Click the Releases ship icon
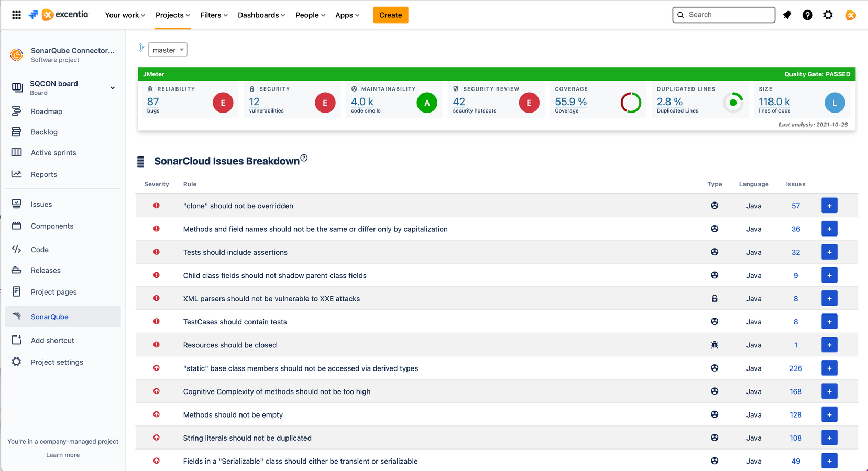Image resolution: width=868 pixels, height=471 pixels. (x=17, y=270)
